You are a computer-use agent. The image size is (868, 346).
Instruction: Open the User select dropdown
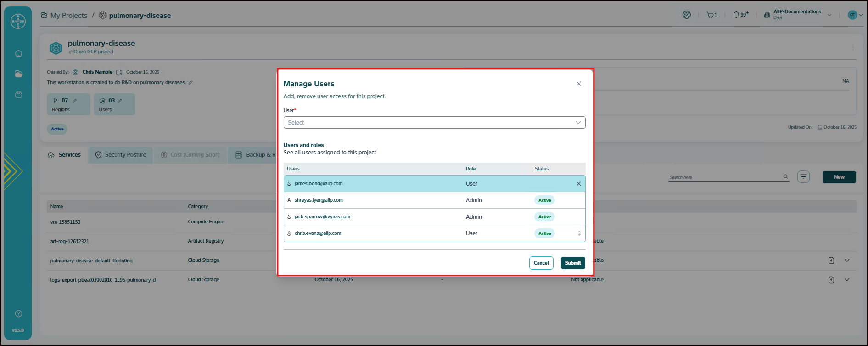click(434, 123)
